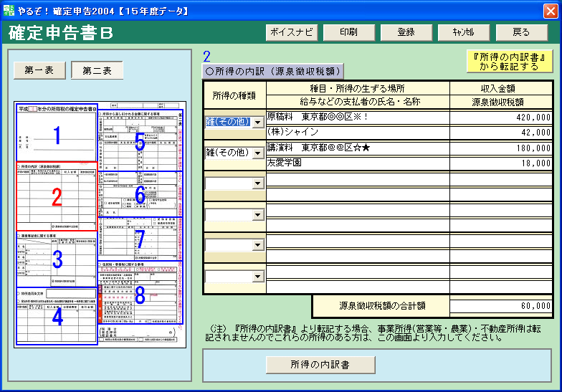Select form section 3 on the preview
This screenshot has width=562, height=392.
coord(57,259)
